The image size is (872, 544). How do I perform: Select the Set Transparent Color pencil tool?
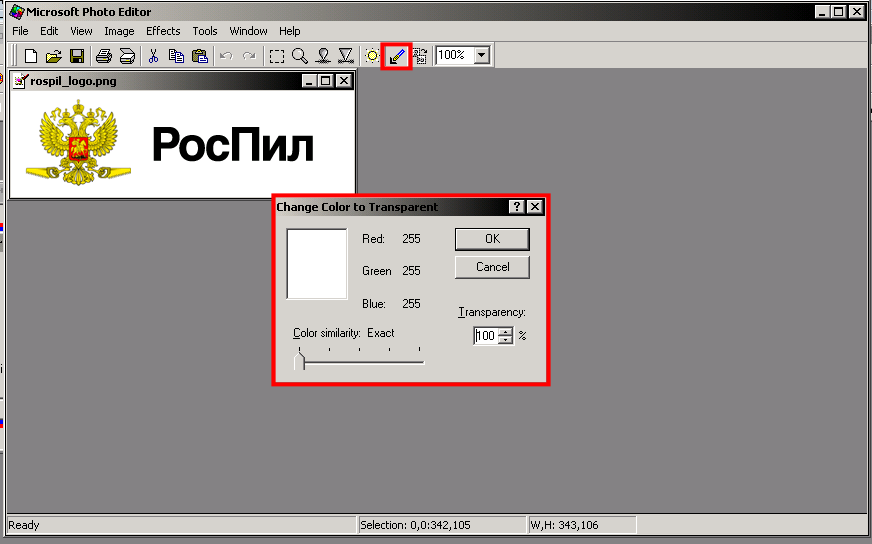tap(397, 56)
